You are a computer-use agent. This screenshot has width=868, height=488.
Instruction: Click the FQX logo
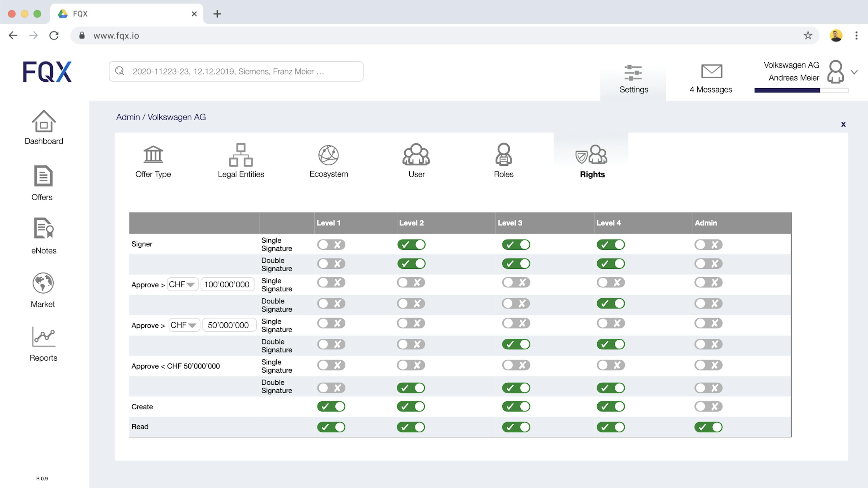(47, 71)
